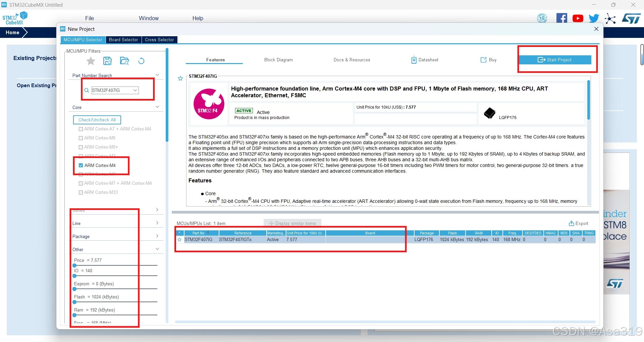Click the star icon in STM32F407IG list row
The width and height of the screenshot is (644, 342).
coord(179,240)
